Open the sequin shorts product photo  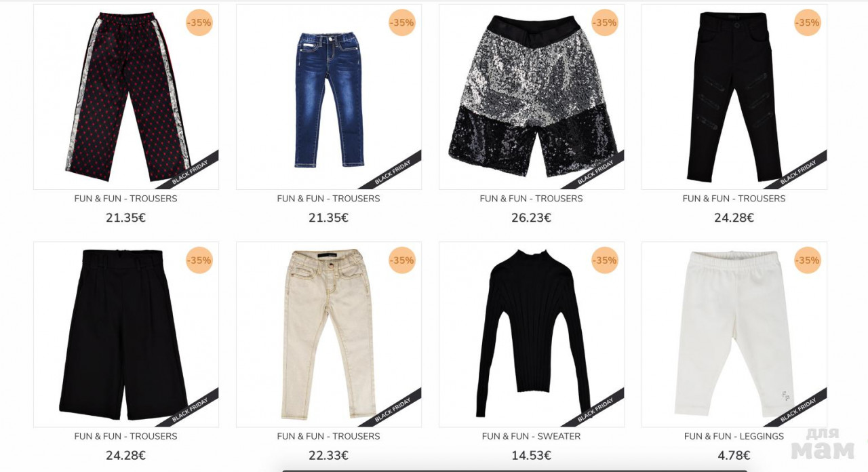click(x=532, y=97)
